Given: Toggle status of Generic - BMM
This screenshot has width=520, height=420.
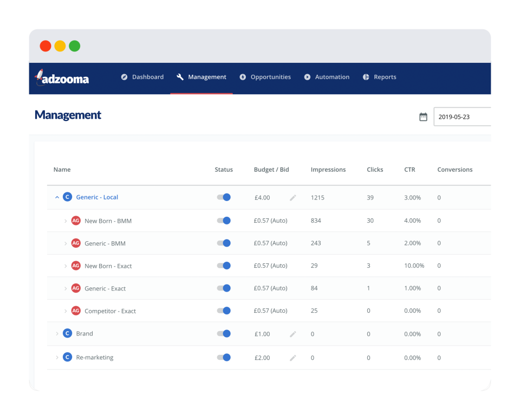Looking at the screenshot, I should point(224,243).
